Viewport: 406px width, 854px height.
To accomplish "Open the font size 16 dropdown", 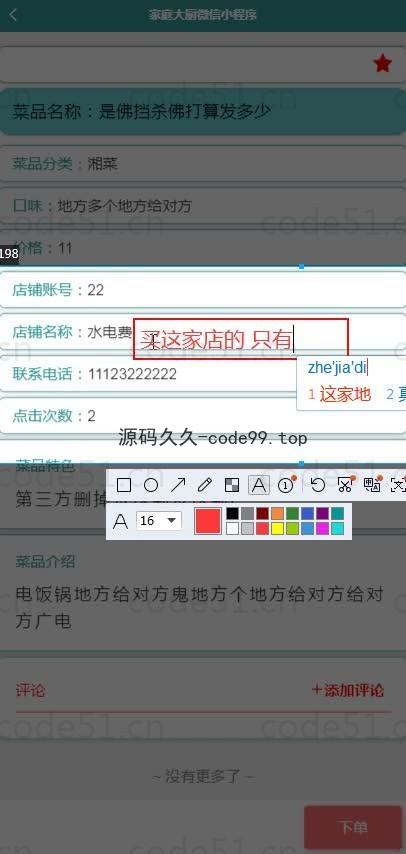I will [x=158, y=521].
